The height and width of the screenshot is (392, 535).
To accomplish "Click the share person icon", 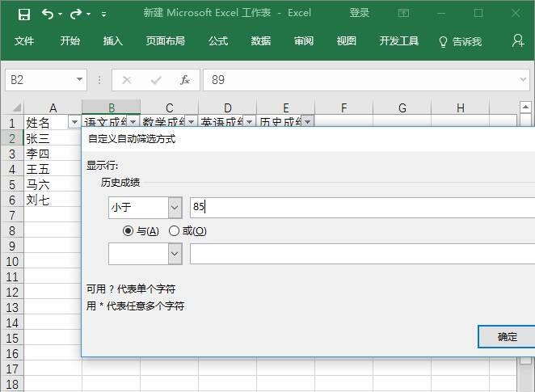I will tap(518, 40).
